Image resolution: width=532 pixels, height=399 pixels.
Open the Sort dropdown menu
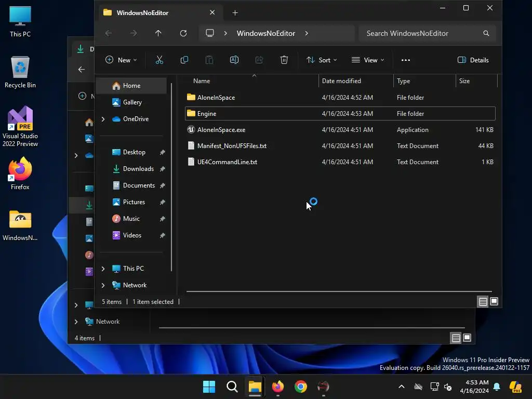coord(322,60)
